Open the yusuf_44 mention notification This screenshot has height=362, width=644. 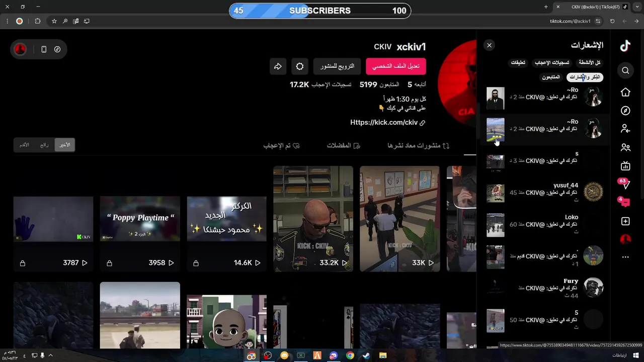pos(545,193)
